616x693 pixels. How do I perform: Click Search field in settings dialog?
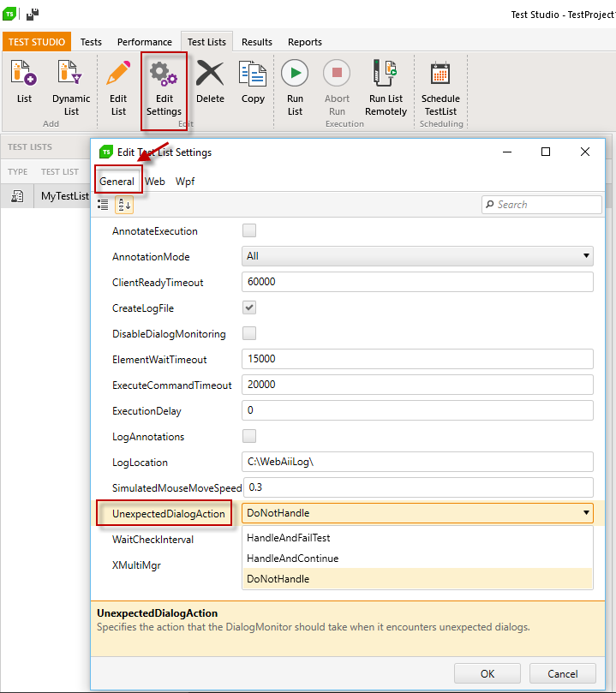coord(541,205)
